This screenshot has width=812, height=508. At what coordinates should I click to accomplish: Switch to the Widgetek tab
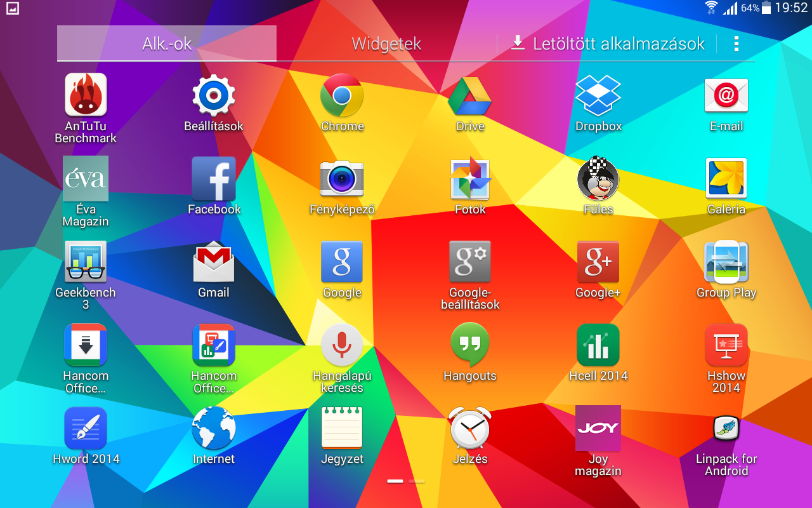(386, 43)
